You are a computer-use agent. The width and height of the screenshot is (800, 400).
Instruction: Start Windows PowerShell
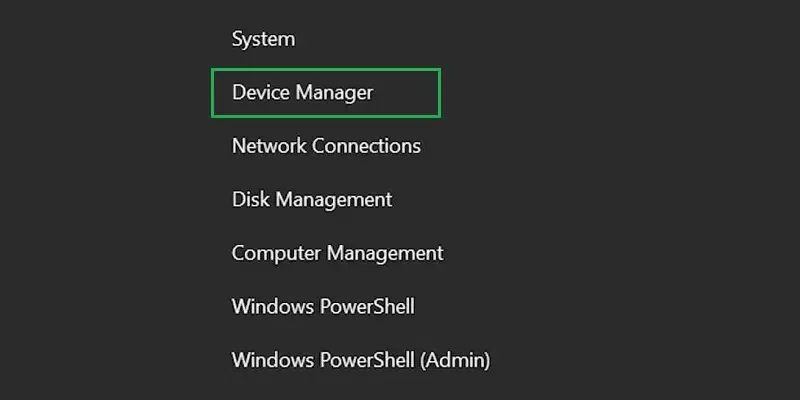point(322,306)
